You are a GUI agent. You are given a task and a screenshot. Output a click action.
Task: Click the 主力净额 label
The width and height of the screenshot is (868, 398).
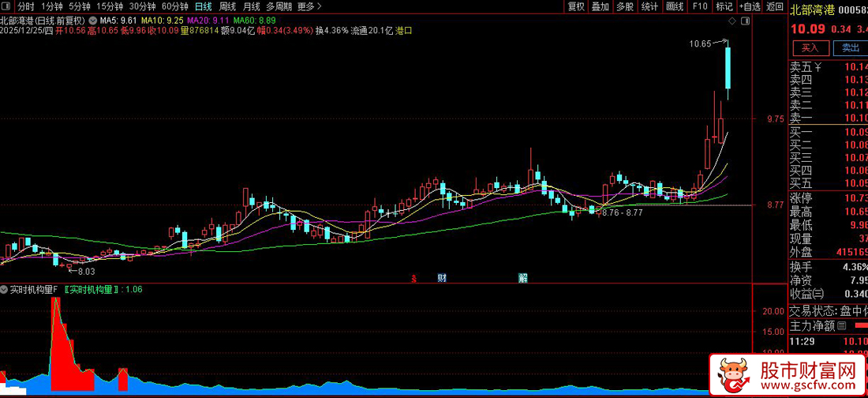pyautogui.click(x=812, y=325)
